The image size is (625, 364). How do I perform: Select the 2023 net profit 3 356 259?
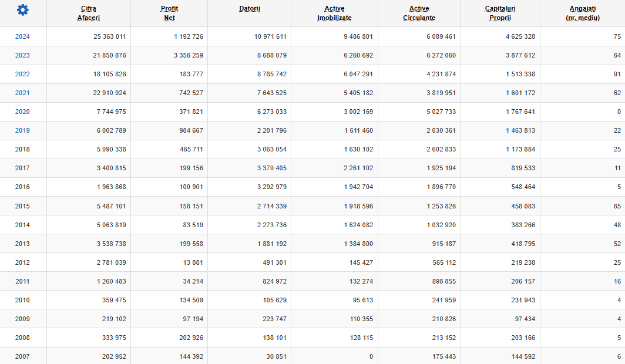click(x=189, y=55)
